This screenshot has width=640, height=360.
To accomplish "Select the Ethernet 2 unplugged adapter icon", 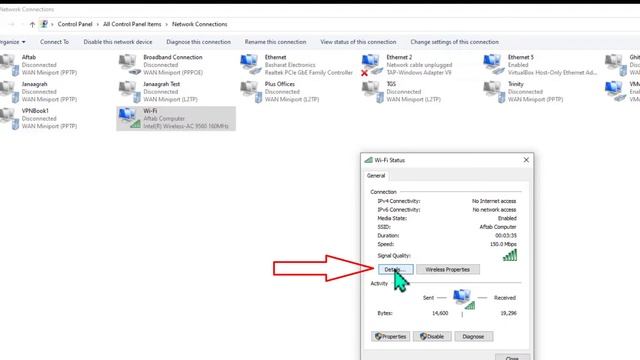I will (x=372, y=65).
